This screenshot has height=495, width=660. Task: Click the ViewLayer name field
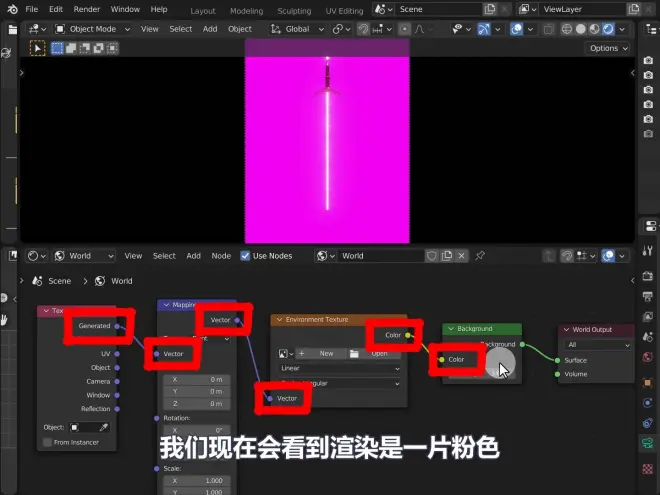click(x=583, y=9)
